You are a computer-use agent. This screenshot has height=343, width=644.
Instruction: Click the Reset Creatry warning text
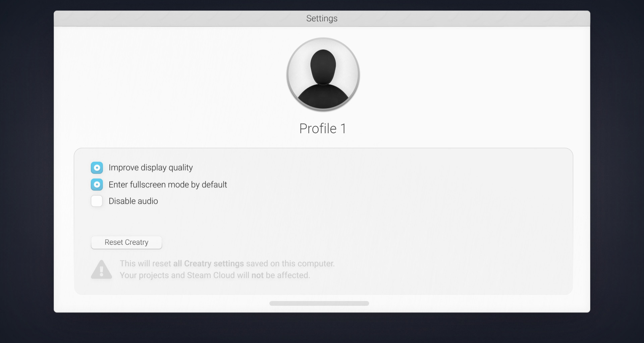pyautogui.click(x=227, y=269)
